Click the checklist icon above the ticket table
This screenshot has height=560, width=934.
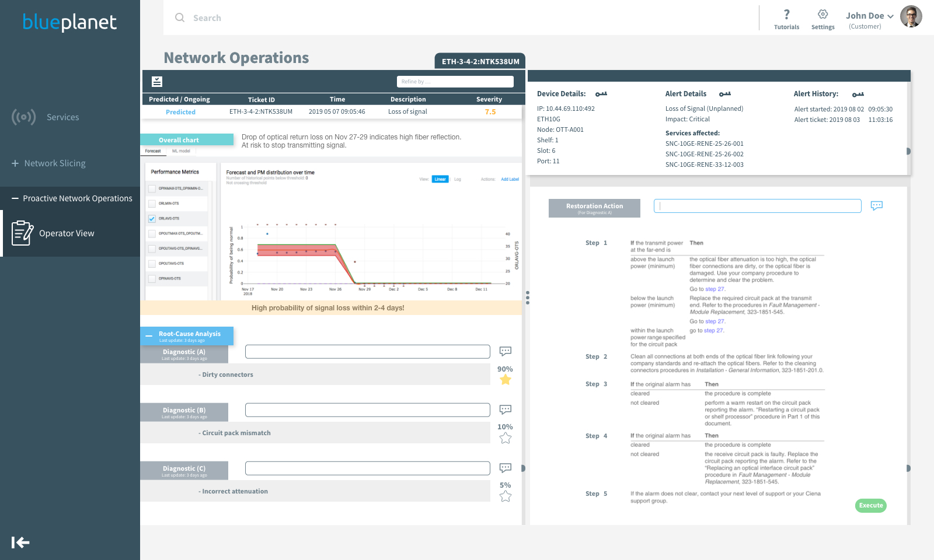click(x=157, y=82)
